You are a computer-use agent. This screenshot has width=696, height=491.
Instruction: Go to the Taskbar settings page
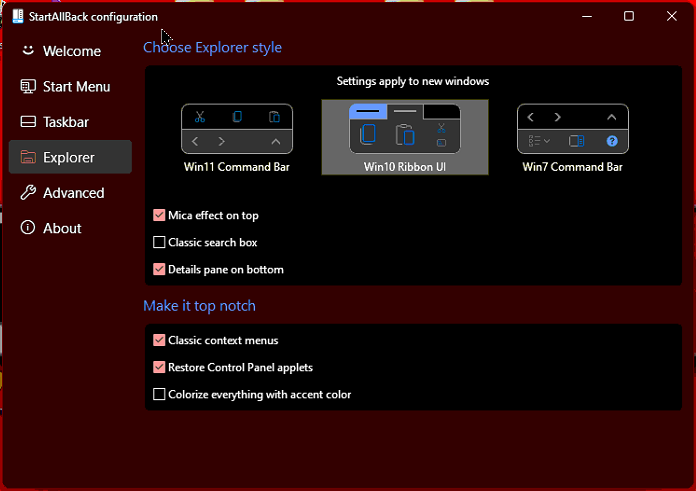66,122
